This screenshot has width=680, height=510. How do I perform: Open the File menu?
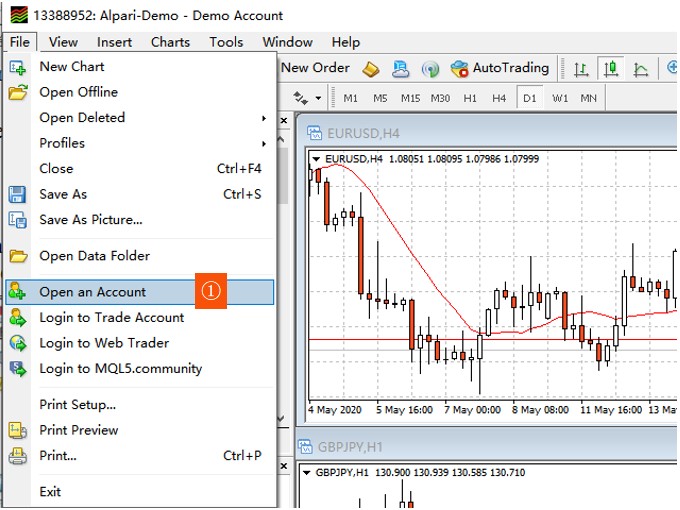(x=20, y=42)
